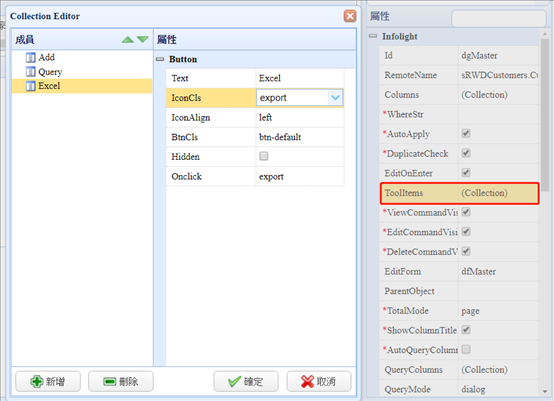
Task: Cancel with the 取消 button
Action: [319, 381]
